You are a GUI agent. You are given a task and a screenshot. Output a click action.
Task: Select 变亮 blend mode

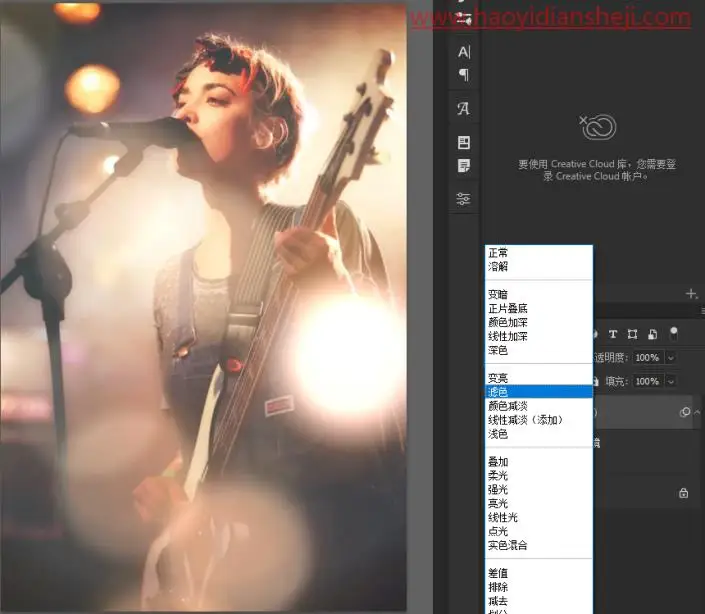pyautogui.click(x=539, y=378)
